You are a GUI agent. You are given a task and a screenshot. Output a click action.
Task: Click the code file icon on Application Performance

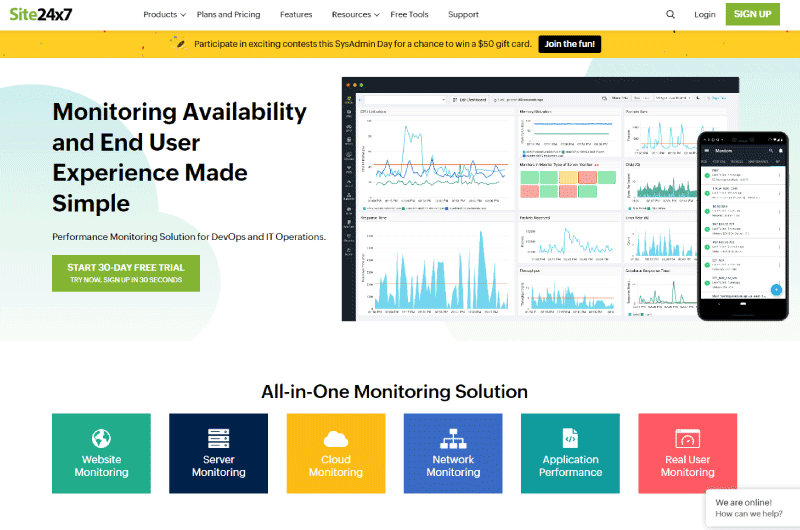570,438
